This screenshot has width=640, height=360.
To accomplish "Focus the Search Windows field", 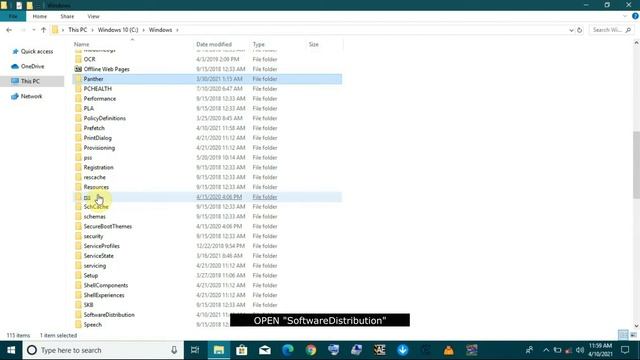I will pos(611,30).
